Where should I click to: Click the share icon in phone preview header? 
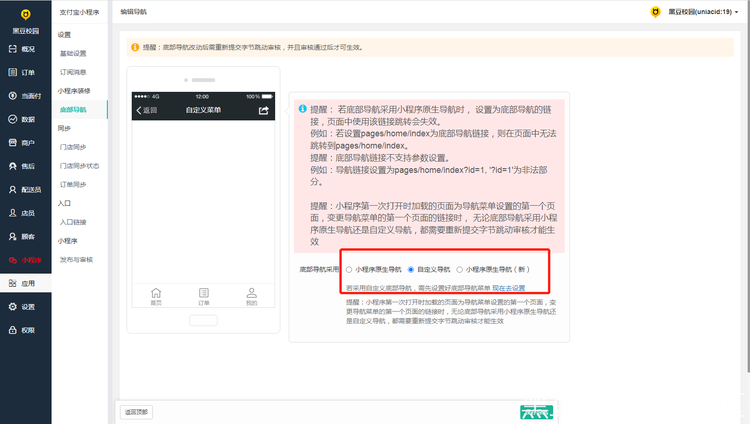click(264, 110)
